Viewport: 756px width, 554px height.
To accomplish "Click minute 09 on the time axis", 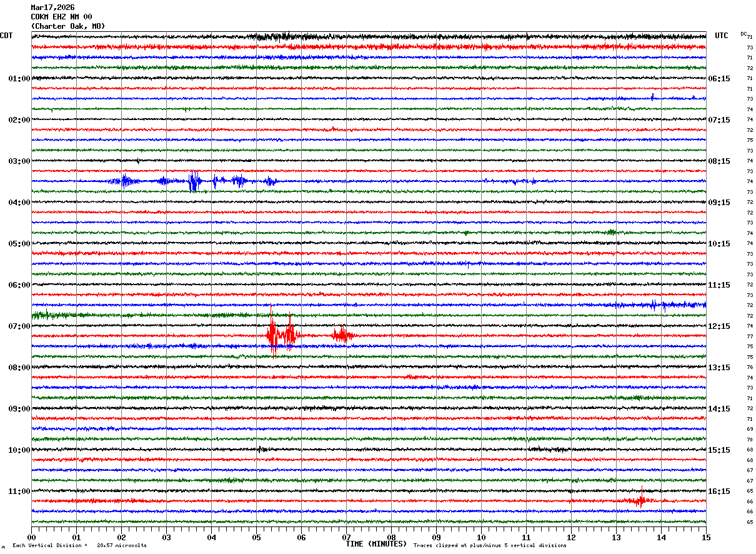I will (x=436, y=537).
